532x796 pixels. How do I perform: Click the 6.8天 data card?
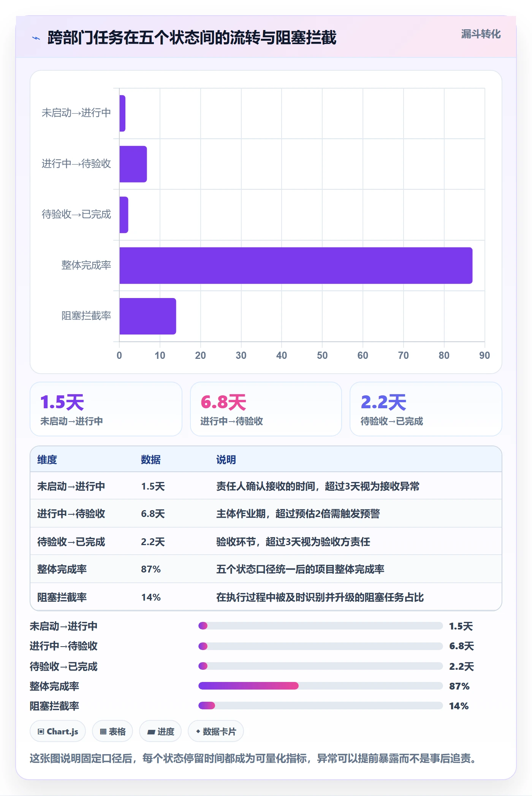point(266,409)
